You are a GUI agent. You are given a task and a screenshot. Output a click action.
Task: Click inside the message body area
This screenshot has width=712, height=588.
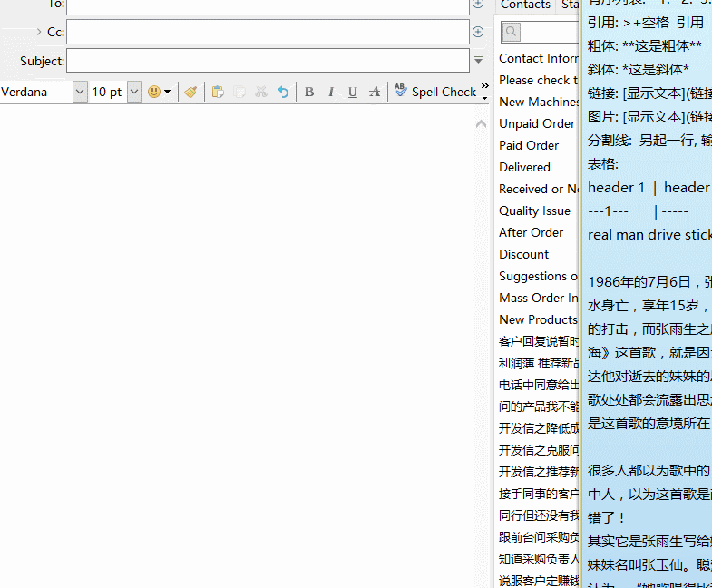click(x=236, y=346)
